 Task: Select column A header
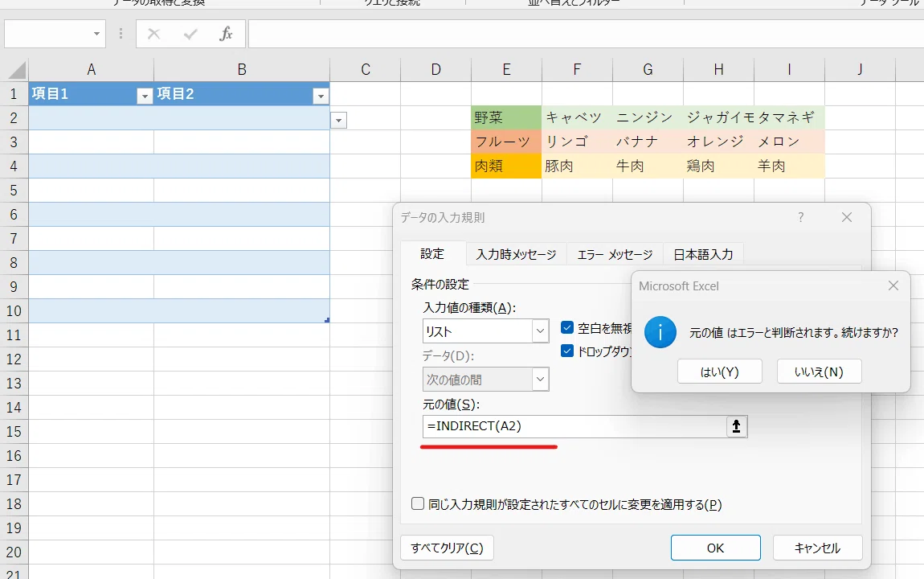coord(92,70)
